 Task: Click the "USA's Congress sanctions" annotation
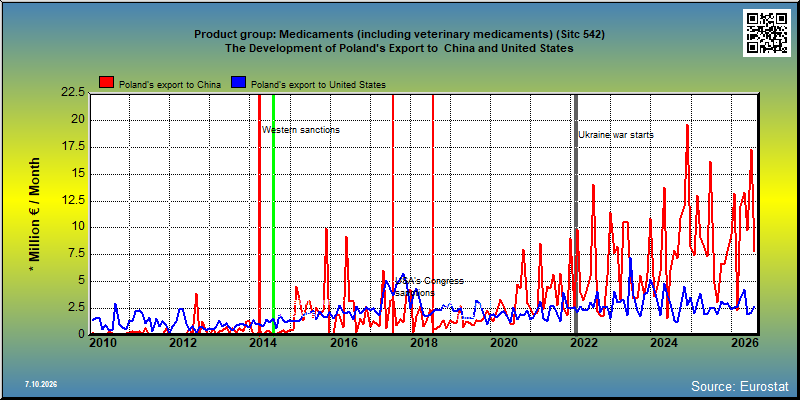[x=430, y=287]
